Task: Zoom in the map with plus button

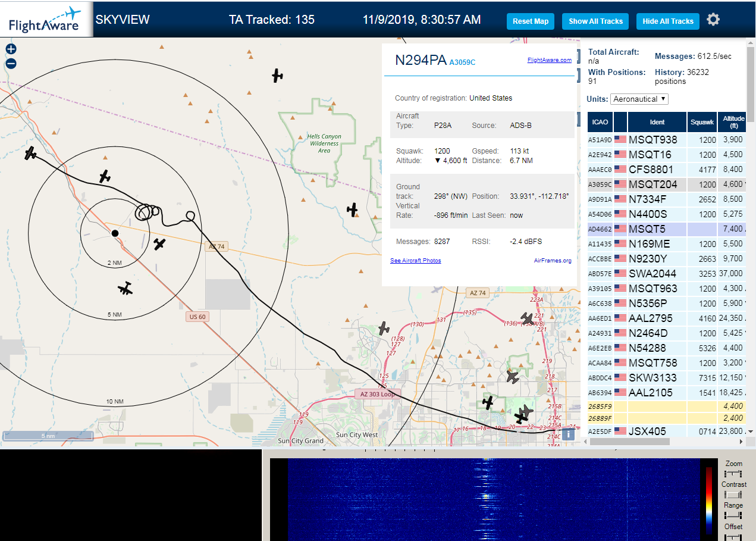Action: click(11, 49)
